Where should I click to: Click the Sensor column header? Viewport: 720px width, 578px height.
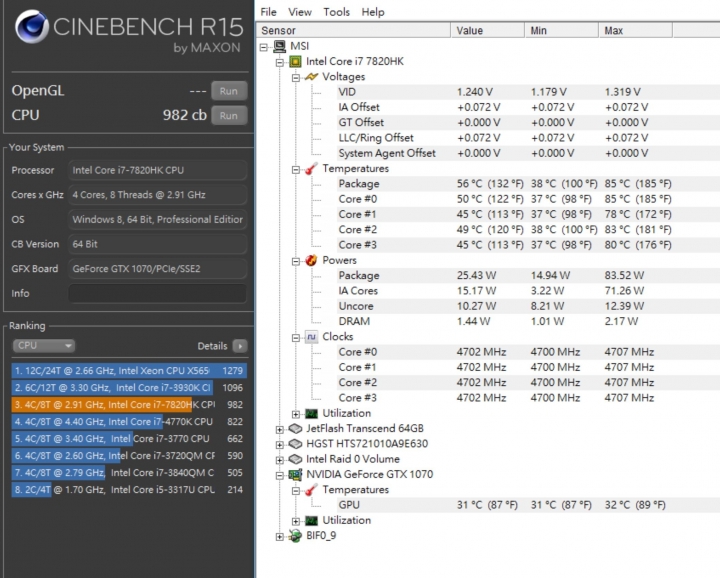[x=354, y=31]
